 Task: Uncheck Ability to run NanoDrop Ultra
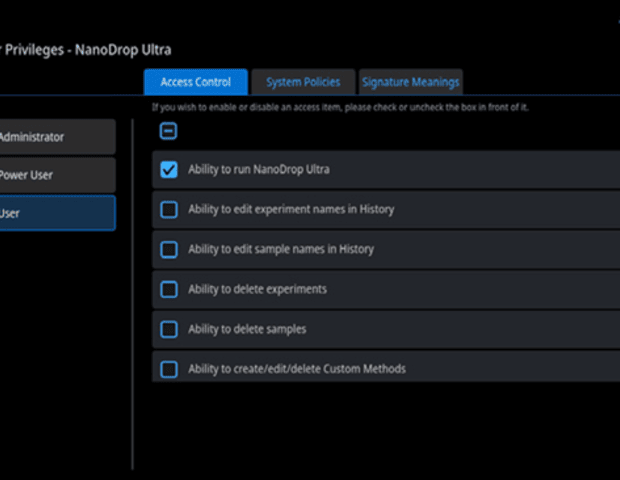coord(169,170)
